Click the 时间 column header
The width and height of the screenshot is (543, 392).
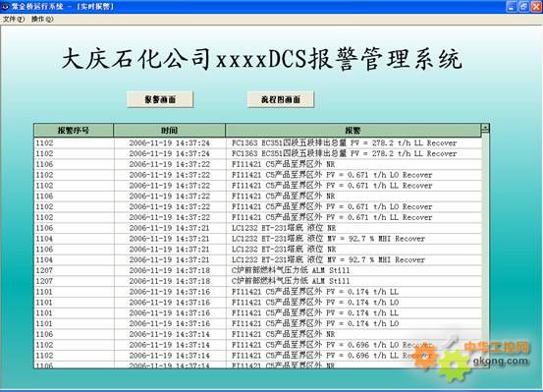point(169,131)
